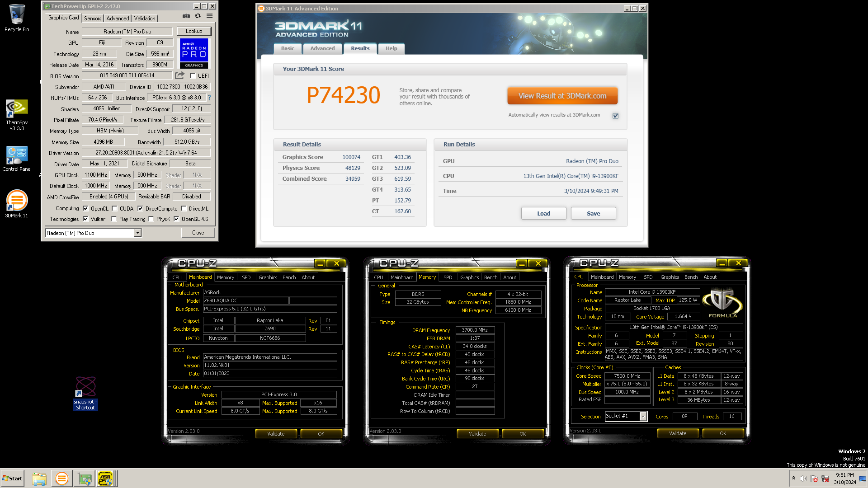Click OK in the CPU-Z Processor window
Screen dimensions: 868x488
(723, 433)
